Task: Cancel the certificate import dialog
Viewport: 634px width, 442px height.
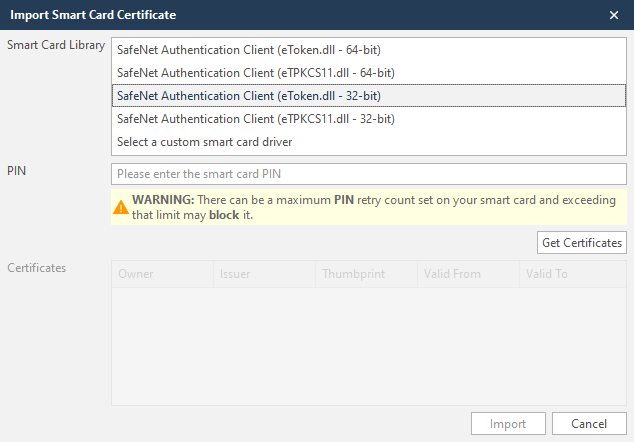Action: tap(589, 423)
